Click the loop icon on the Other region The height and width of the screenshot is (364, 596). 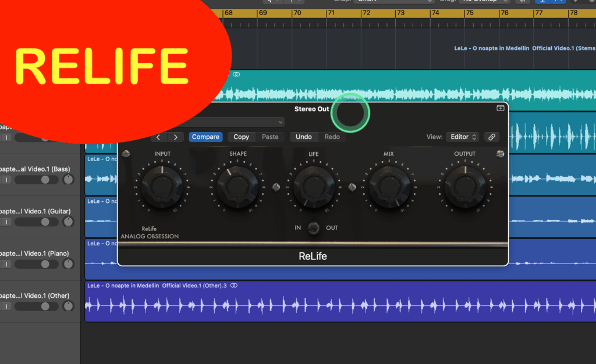(234, 286)
